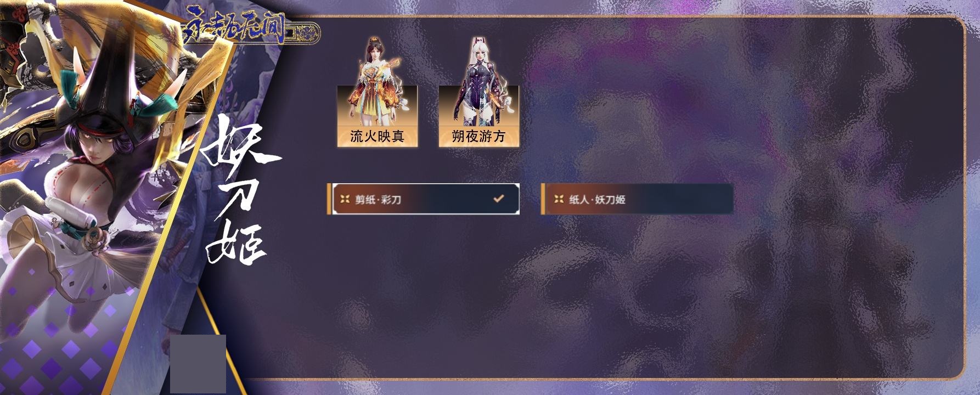This screenshot has width=980, height=395.
Task: Click the flower icon beside 纸人·妖刀姬
Action: pyautogui.click(x=559, y=199)
